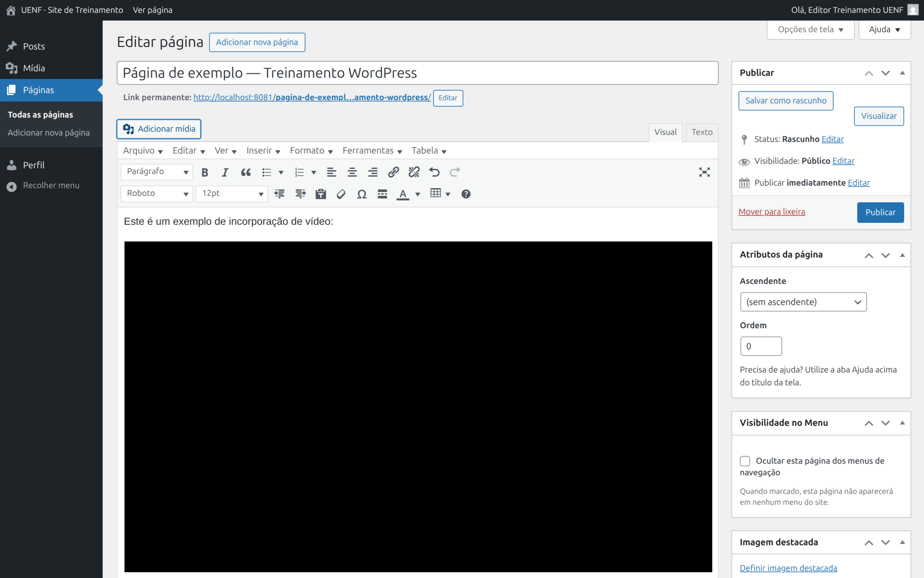Center align text
This screenshot has height=578, width=924.
point(352,172)
